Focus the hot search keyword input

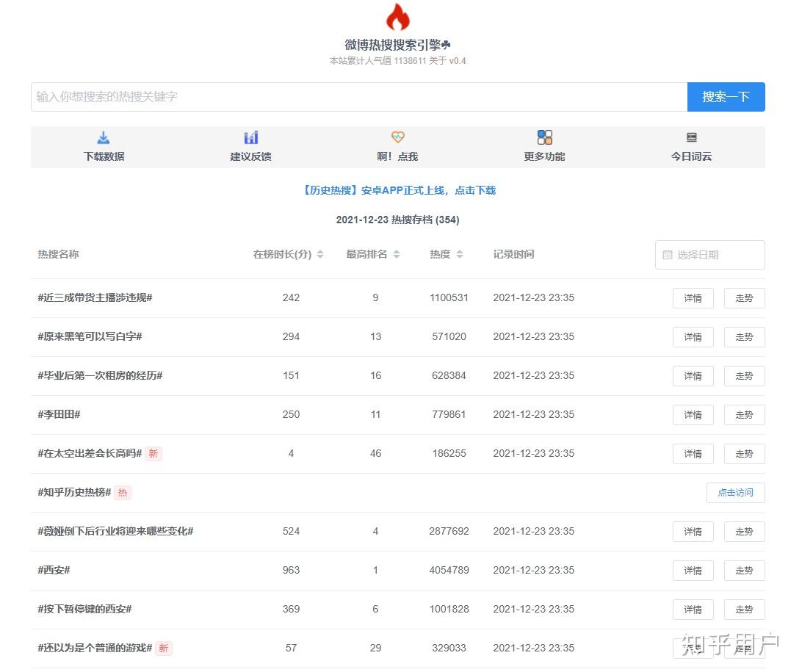tap(359, 97)
